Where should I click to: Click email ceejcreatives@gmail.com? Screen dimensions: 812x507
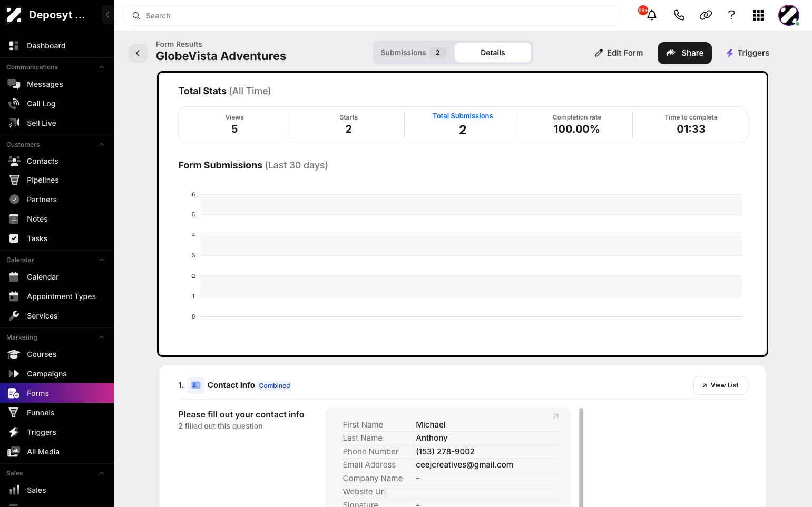(464, 465)
